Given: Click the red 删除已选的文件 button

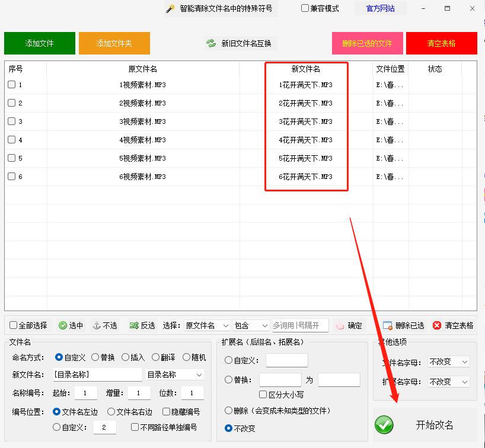Looking at the screenshot, I should tap(367, 43).
